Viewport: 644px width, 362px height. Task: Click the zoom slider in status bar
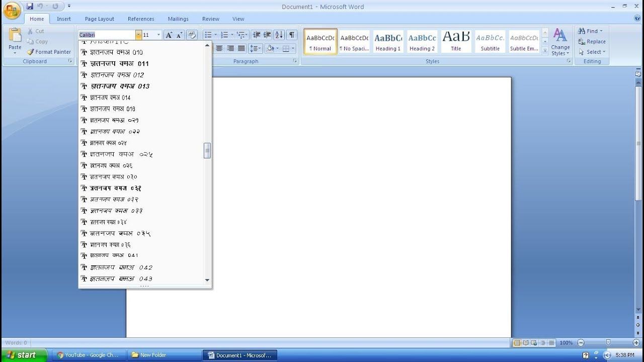coord(608,342)
